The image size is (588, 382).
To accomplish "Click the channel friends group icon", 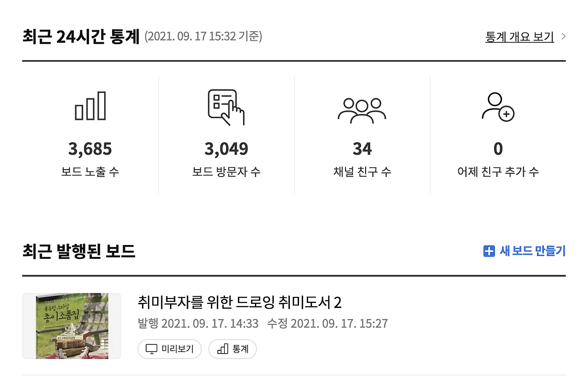I will click(362, 110).
